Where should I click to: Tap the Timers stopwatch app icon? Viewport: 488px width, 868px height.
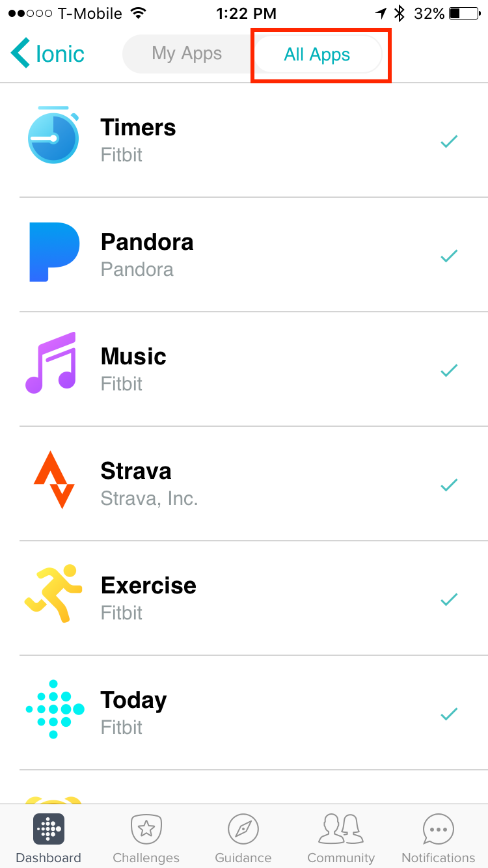(53, 135)
